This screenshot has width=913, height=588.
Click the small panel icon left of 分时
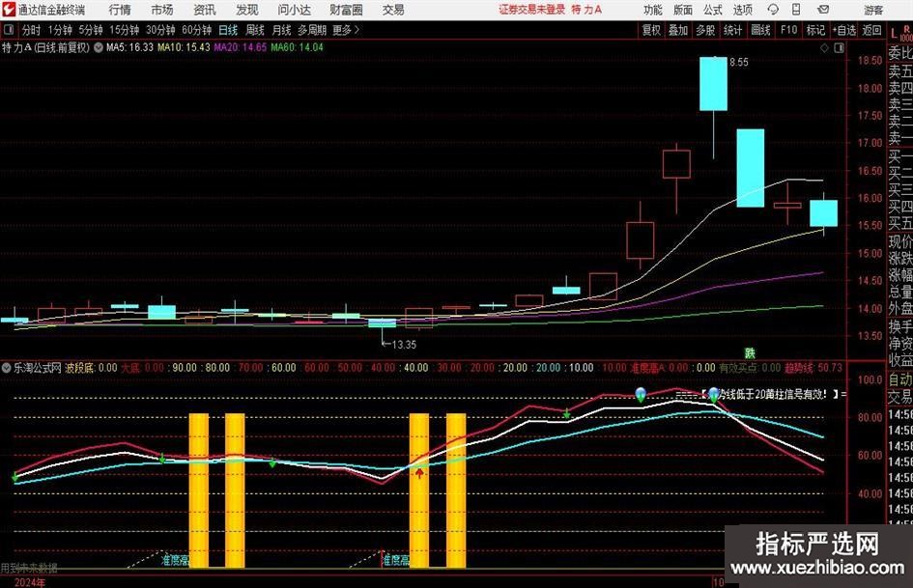[8, 30]
